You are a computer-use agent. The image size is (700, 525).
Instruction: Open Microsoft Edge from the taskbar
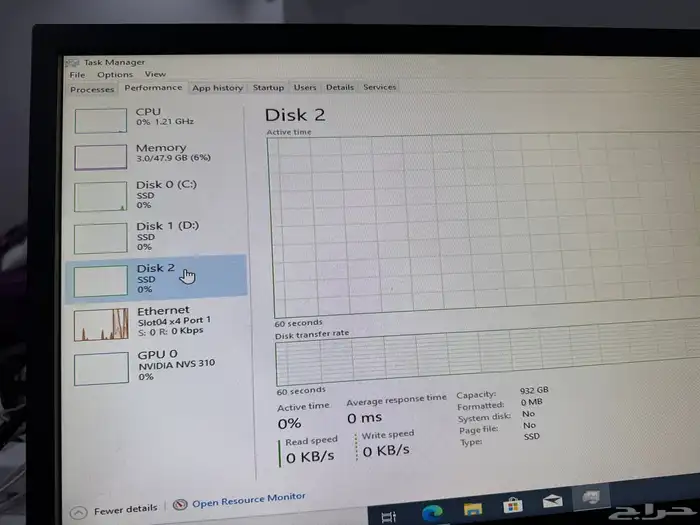[x=431, y=511]
